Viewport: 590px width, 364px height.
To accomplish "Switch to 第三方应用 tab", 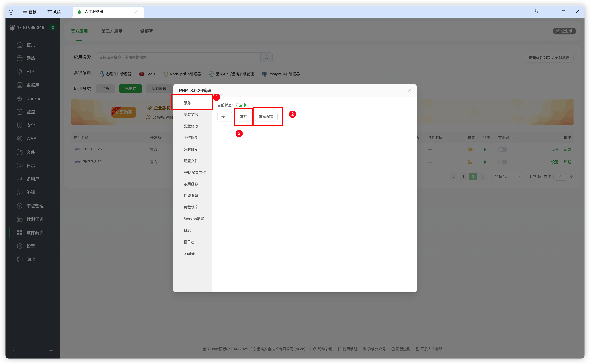I will tap(112, 31).
